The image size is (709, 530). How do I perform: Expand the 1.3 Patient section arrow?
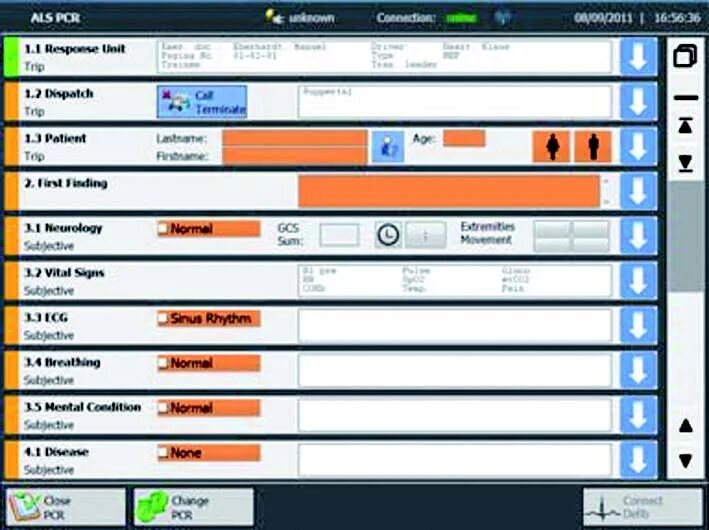tap(638, 147)
